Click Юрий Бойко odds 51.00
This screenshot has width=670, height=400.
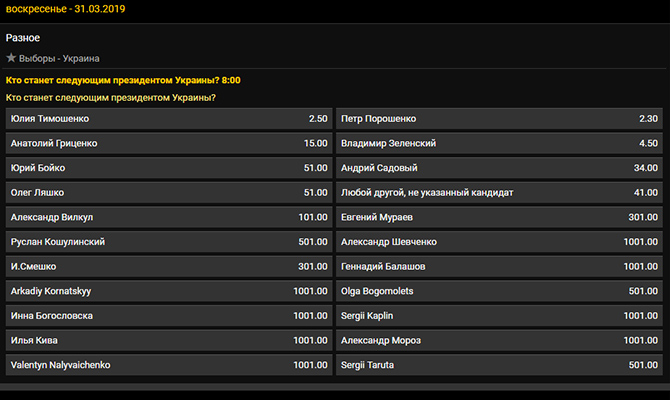[168, 168]
